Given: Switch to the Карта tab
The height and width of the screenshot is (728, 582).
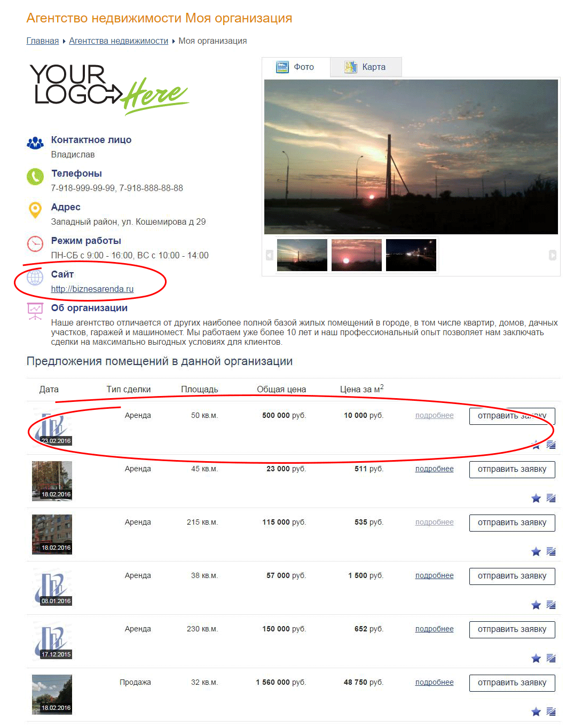Looking at the screenshot, I should pos(366,67).
